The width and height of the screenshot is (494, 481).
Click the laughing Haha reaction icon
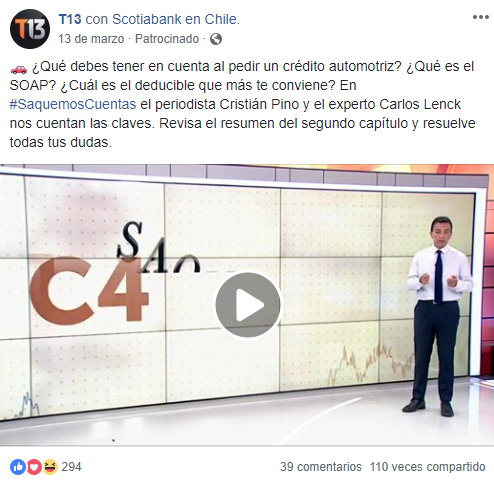pyautogui.click(x=50, y=467)
